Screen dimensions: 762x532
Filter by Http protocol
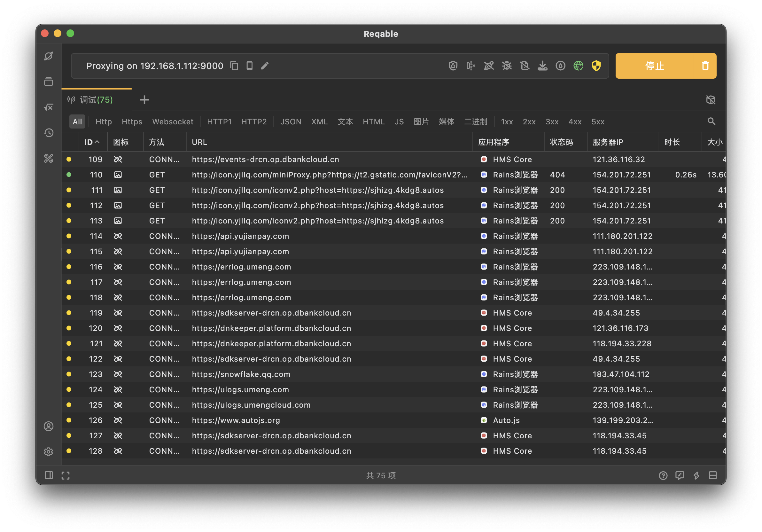coord(104,122)
